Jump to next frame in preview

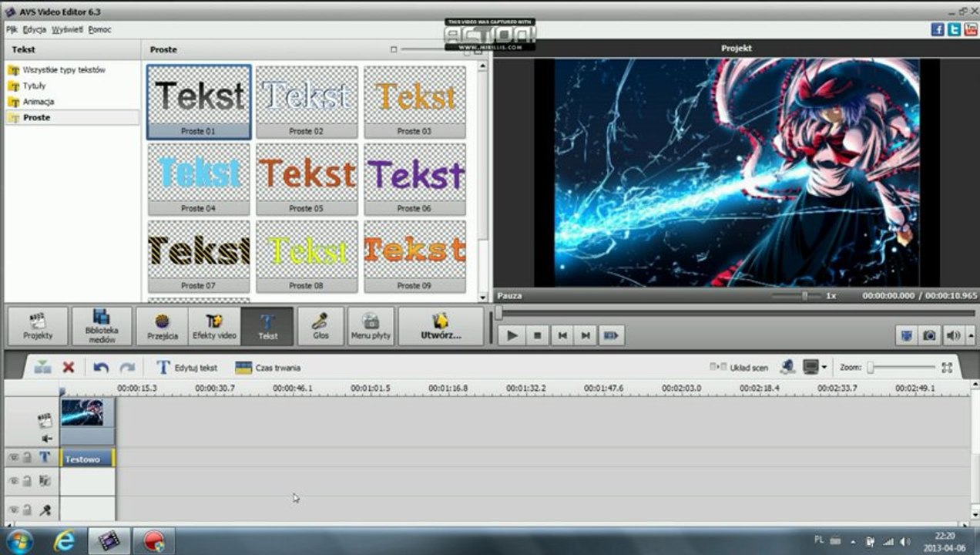586,335
